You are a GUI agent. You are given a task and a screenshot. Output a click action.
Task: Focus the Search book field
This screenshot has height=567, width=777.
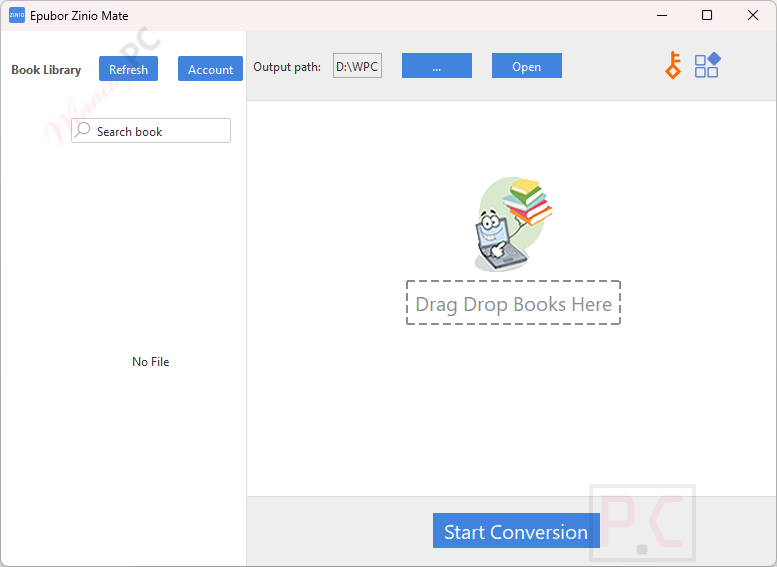click(x=151, y=130)
